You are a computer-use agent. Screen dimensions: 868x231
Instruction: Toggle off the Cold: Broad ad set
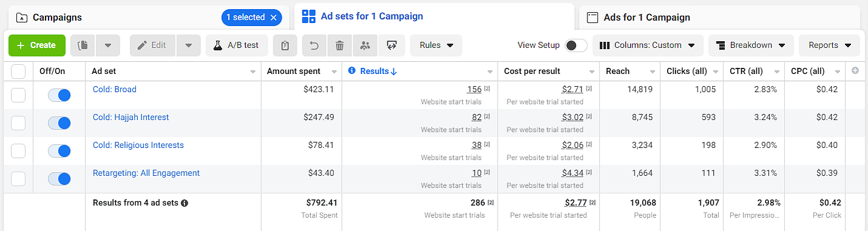[x=59, y=95]
